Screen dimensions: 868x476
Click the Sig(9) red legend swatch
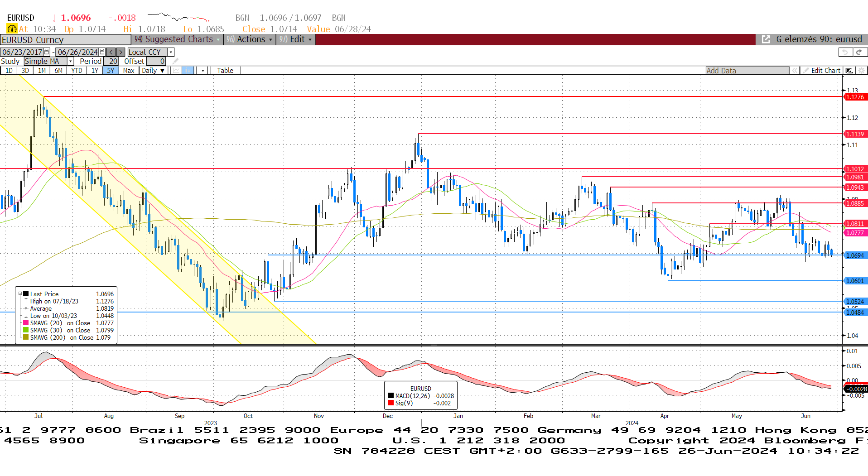coord(391,403)
